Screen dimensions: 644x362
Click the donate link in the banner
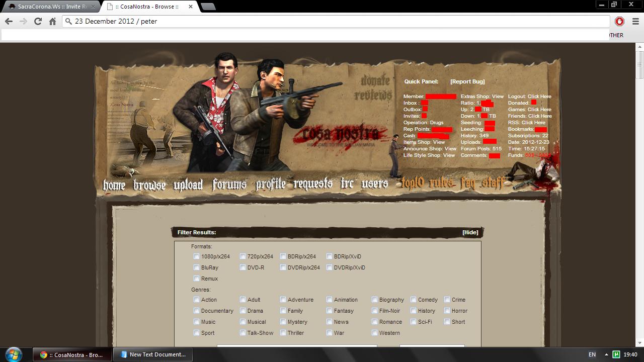coord(375,80)
